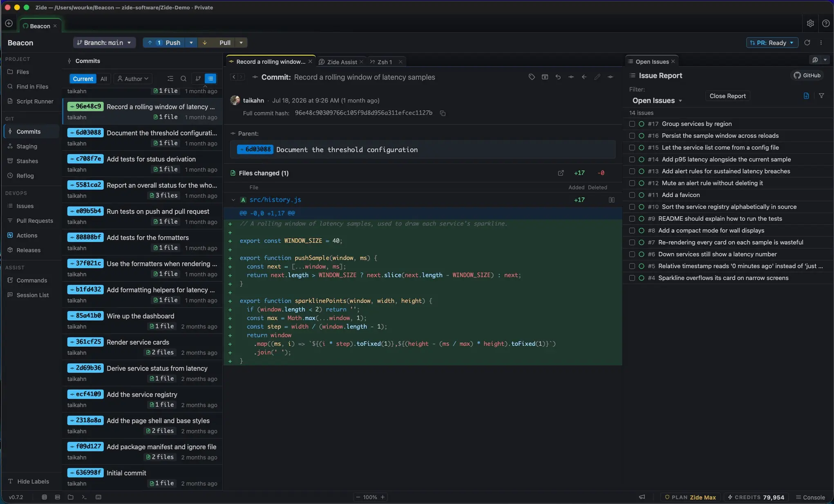Viewport: 834px width, 504px height.
Task: Click the revert commit arrow icon
Action: point(558,77)
